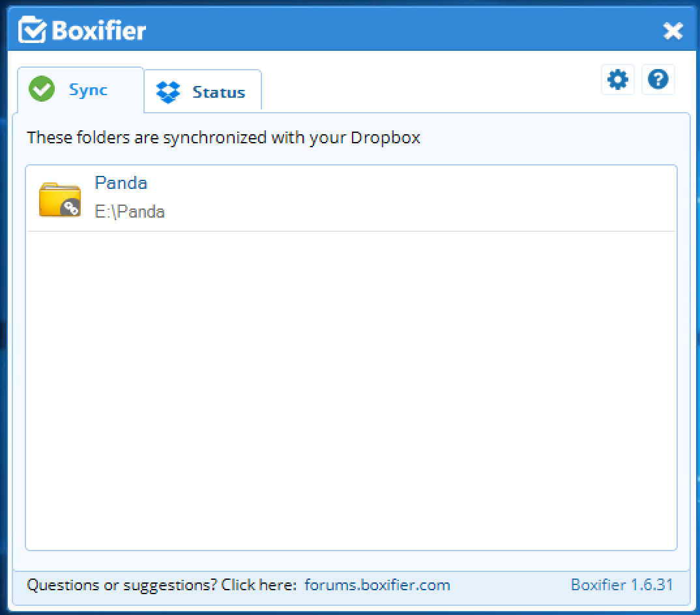Switch to the Sync tab
Viewport: 700px width, 615px height.
tap(80, 90)
